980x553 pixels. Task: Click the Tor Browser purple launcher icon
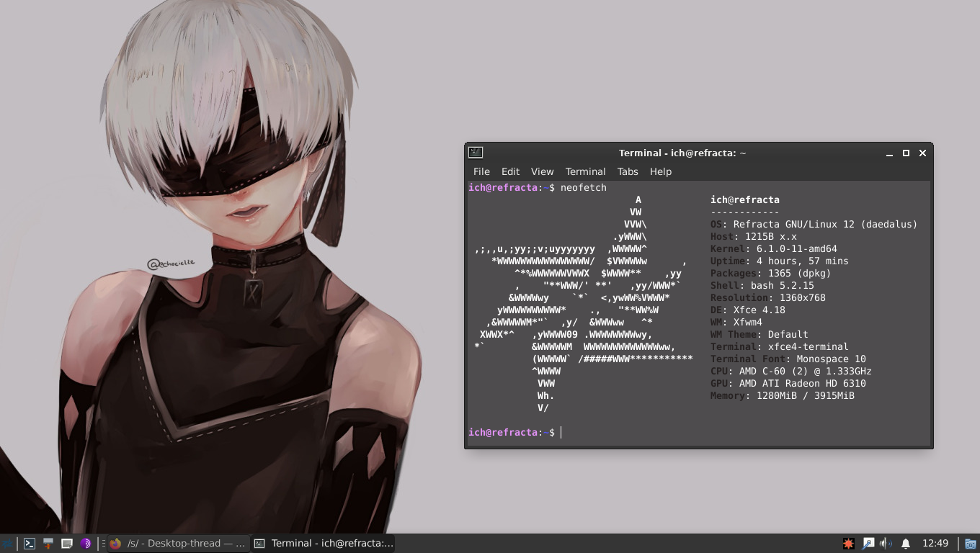click(86, 544)
